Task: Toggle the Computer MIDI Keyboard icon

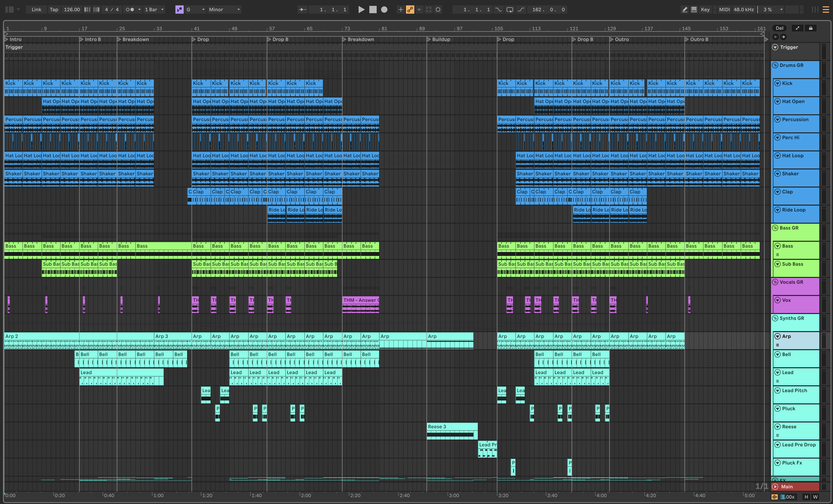Action: coord(694,10)
